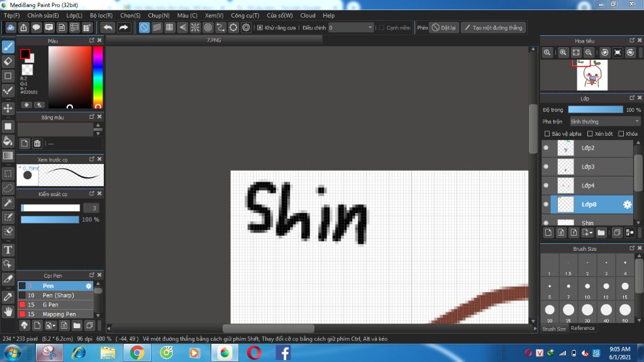644x362 pixels.
Task: Toggle the Khử răng cưa checkbox
Action: click(x=260, y=28)
